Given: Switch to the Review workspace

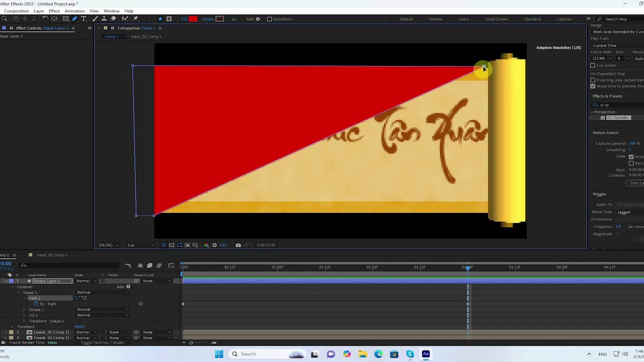Looking at the screenshot, I should [436, 19].
